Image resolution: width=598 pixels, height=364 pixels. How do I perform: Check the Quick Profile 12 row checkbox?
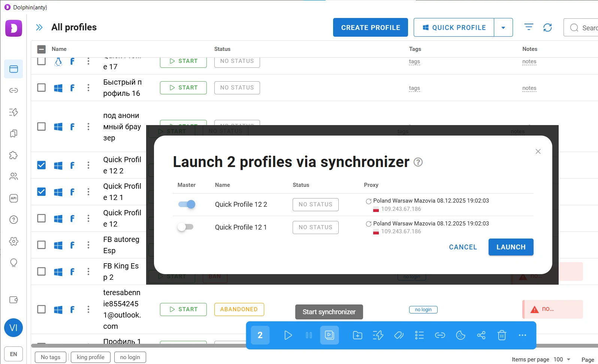pyautogui.click(x=42, y=218)
